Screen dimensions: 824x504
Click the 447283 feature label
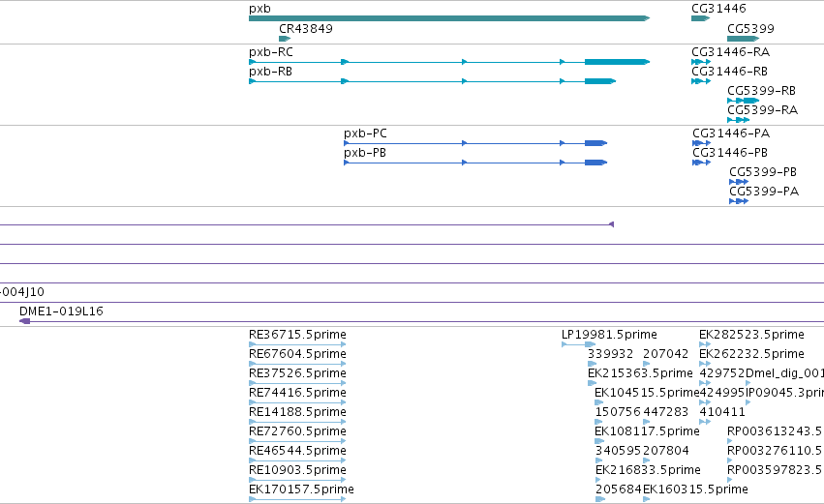tap(665, 412)
